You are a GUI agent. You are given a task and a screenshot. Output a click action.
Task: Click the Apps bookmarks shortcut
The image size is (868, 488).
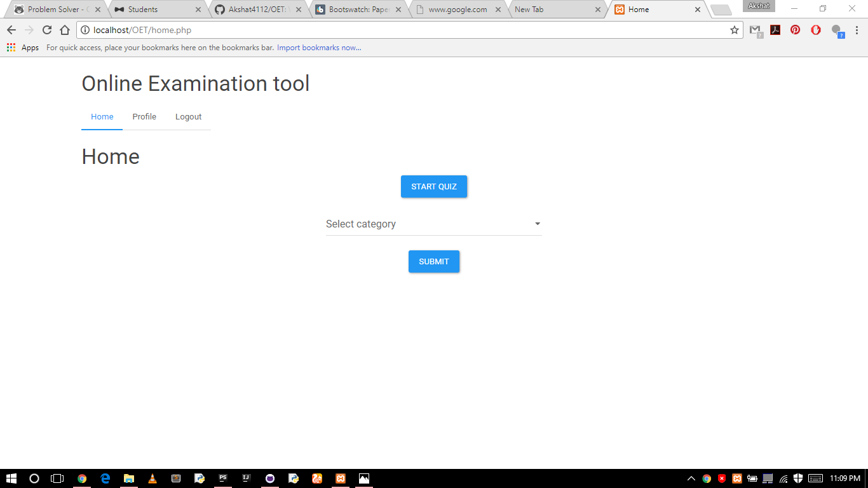[23, 48]
